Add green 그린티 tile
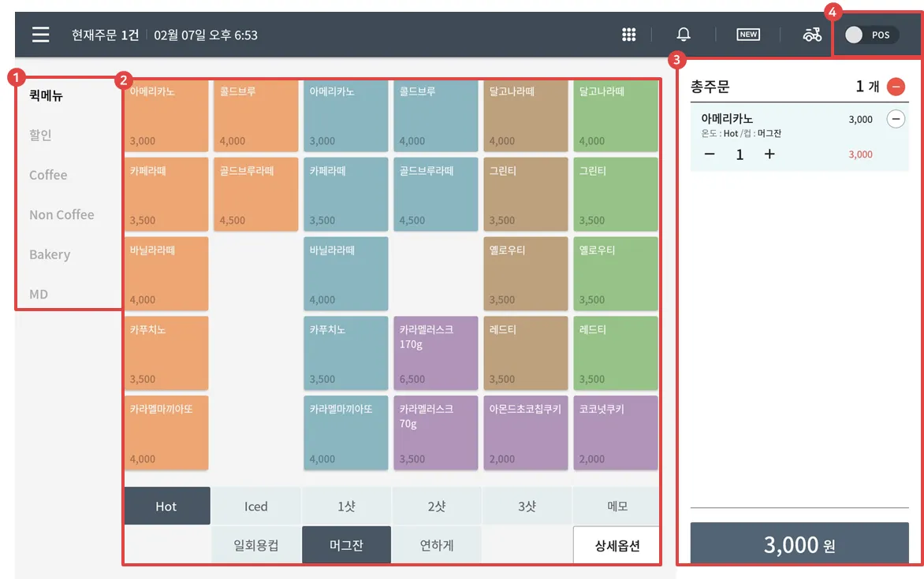924x579 pixels. point(616,195)
